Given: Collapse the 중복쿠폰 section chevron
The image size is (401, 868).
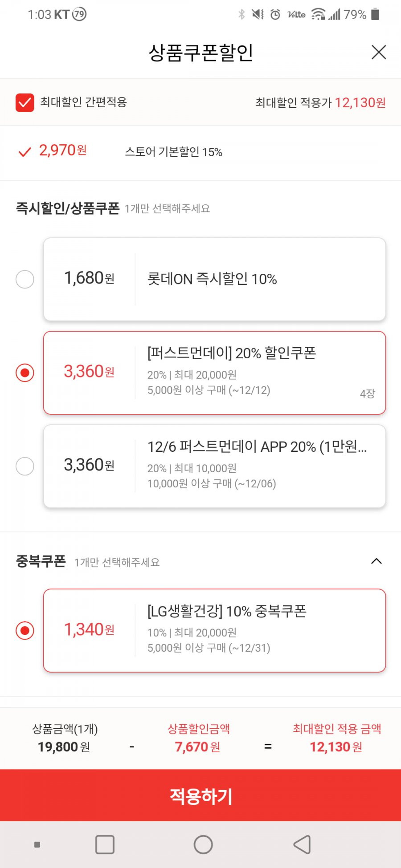Looking at the screenshot, I should pyautogui.click(x=376, y=561).
